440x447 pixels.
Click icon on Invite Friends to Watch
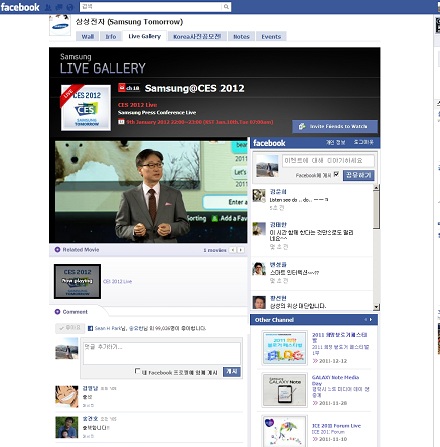302,126
